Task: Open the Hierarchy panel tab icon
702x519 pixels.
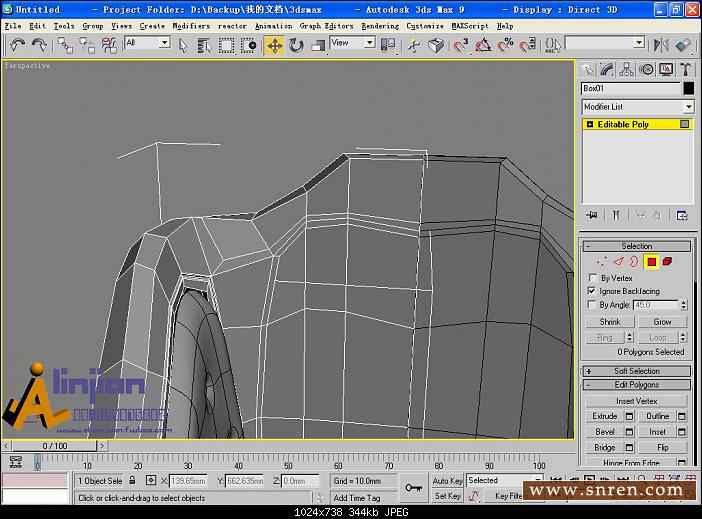Action: [627, 69]
